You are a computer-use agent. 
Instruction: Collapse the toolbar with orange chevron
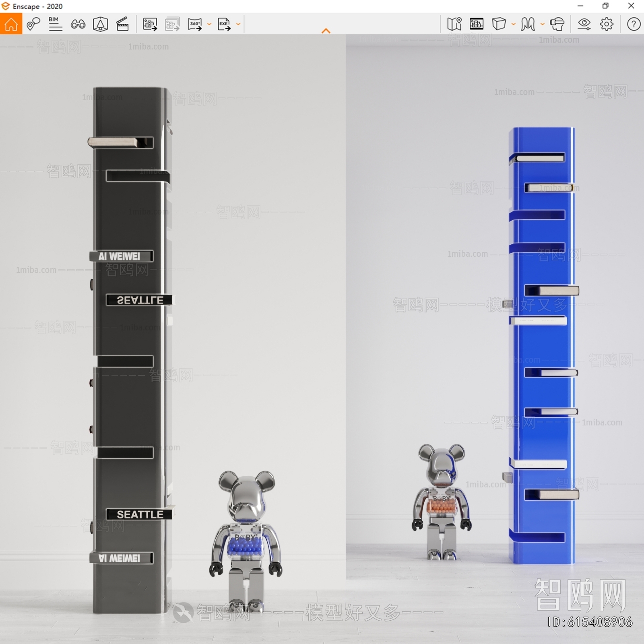(326, 31)
